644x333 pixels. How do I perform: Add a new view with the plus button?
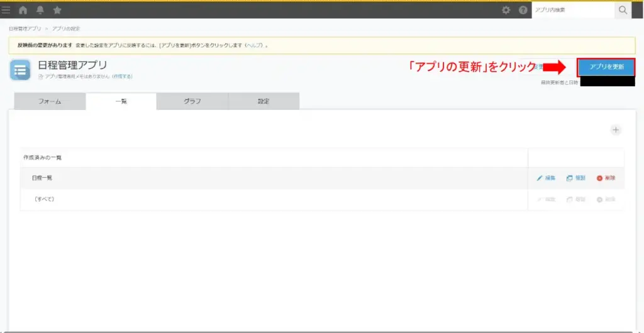point(615,130)
